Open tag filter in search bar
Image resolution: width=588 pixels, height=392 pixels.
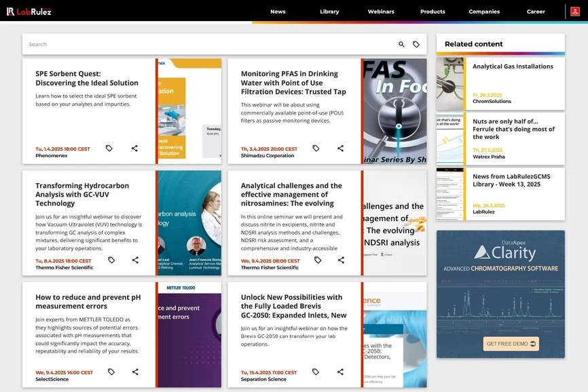click(416, 44)
